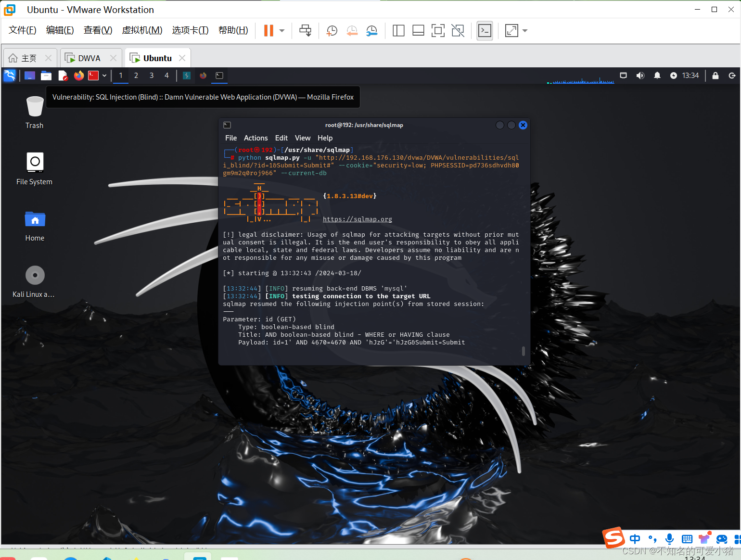Open the 文件(F) menu
This screenshot has width=741, height=560.
(22, 30)
